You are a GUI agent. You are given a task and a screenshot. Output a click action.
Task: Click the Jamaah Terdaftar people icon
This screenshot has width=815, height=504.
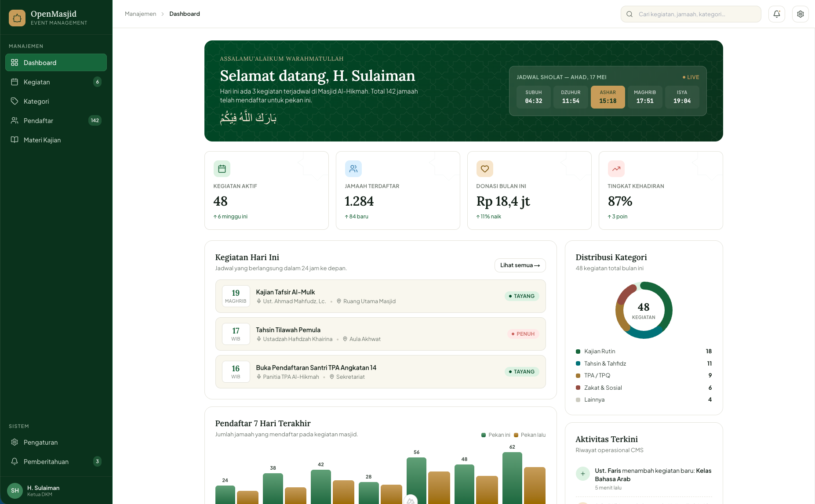pyautogui.click(x=353, y=169)
